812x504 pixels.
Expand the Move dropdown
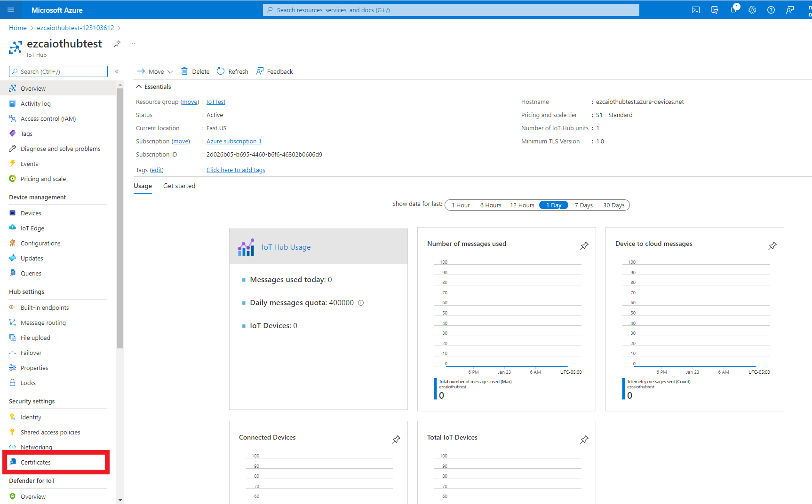[155, 71]
